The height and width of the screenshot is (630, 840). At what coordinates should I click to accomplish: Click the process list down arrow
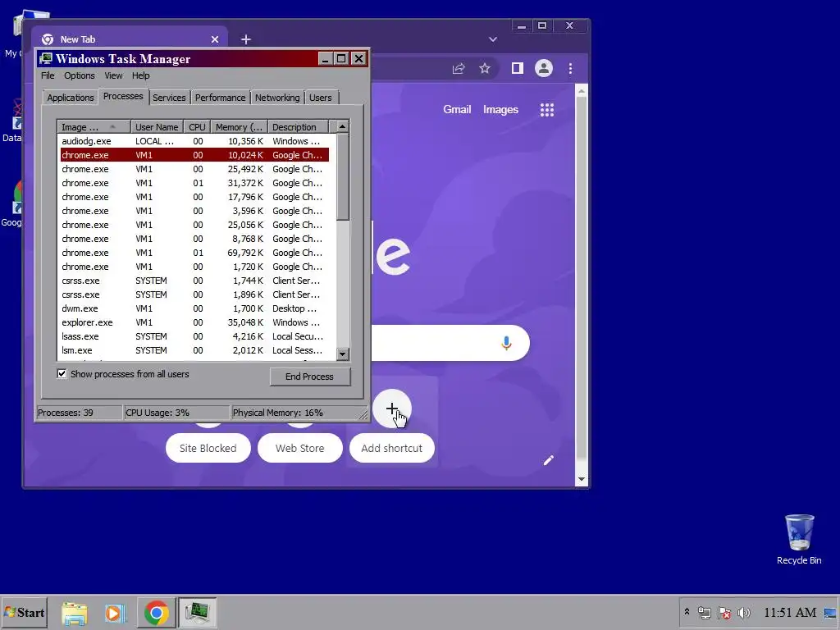[x=342, y=354]
